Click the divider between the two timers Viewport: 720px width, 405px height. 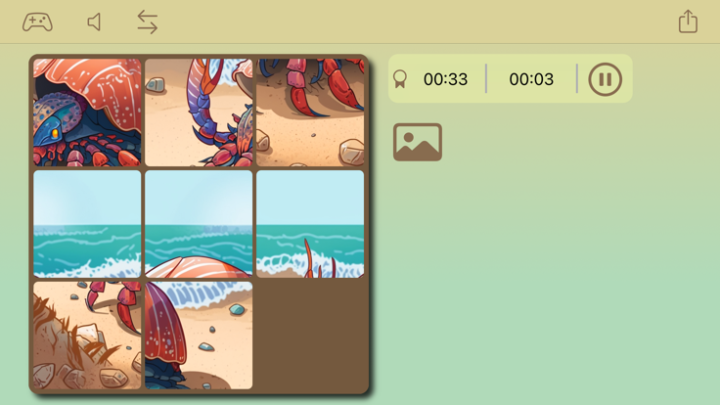(x=486, y=79)
